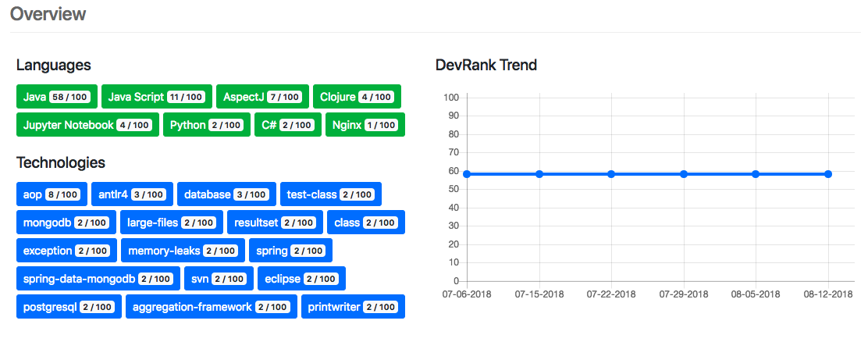Click the 07-22-2018 x-axis date label
The width and height of the screenshot is (868, 342).
point(611,294)
